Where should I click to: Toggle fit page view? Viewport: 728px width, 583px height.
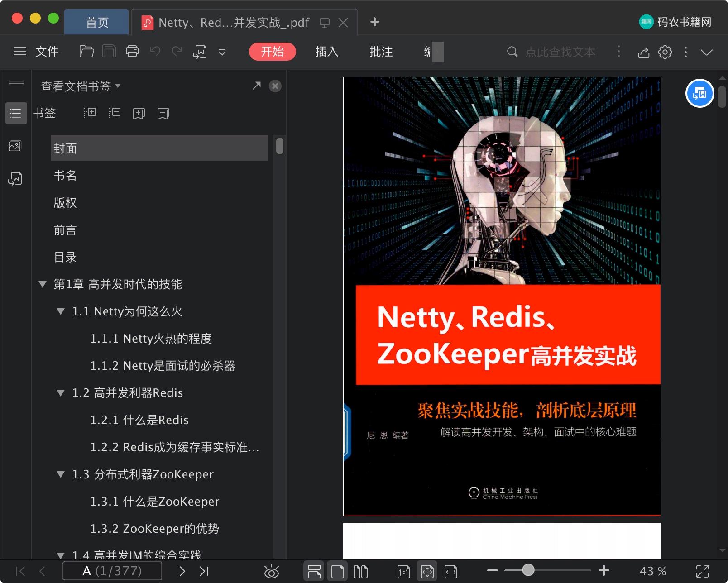427,572
